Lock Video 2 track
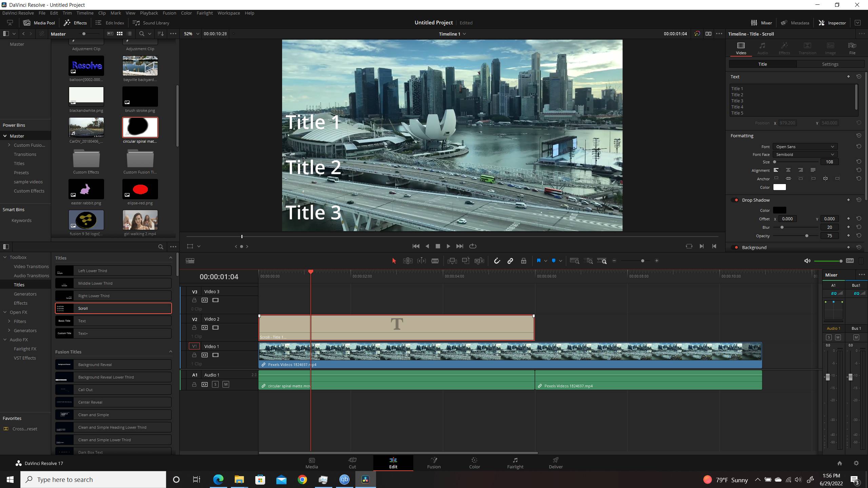 pos(194,328)
